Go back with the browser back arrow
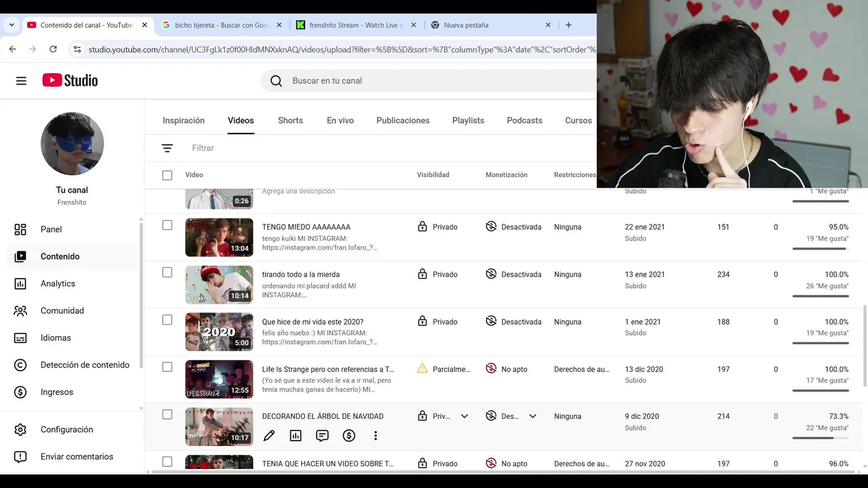 tap(12, 49)
